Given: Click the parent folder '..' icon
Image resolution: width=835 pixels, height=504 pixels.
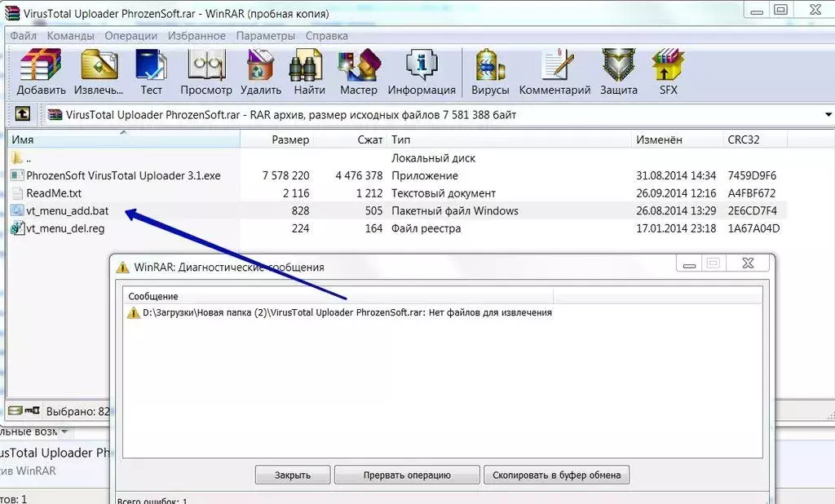Looking at the screenshot, I should [x=17, y=157].
